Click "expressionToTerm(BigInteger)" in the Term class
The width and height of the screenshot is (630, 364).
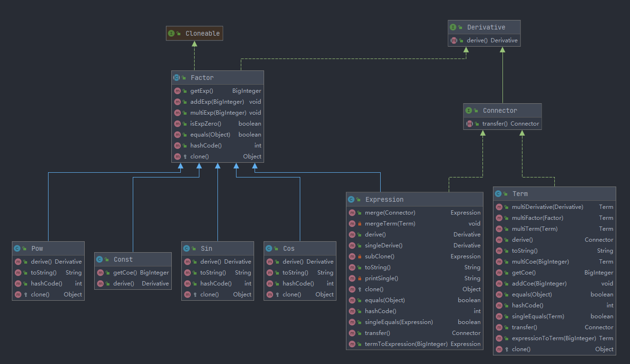tap(554, 338)
